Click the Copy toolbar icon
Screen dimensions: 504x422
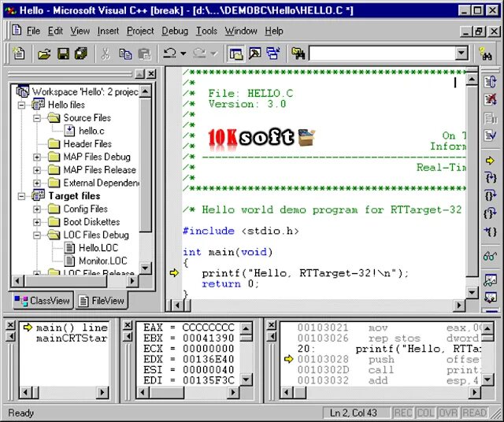(125, 54)
